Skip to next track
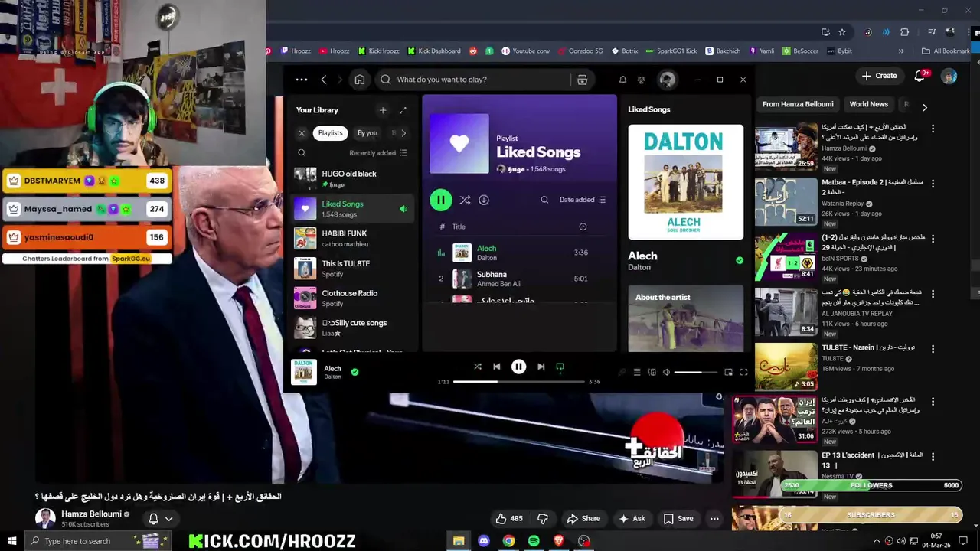Image resolution: width=980 pixels, height=551 pixels. [541, 367]
